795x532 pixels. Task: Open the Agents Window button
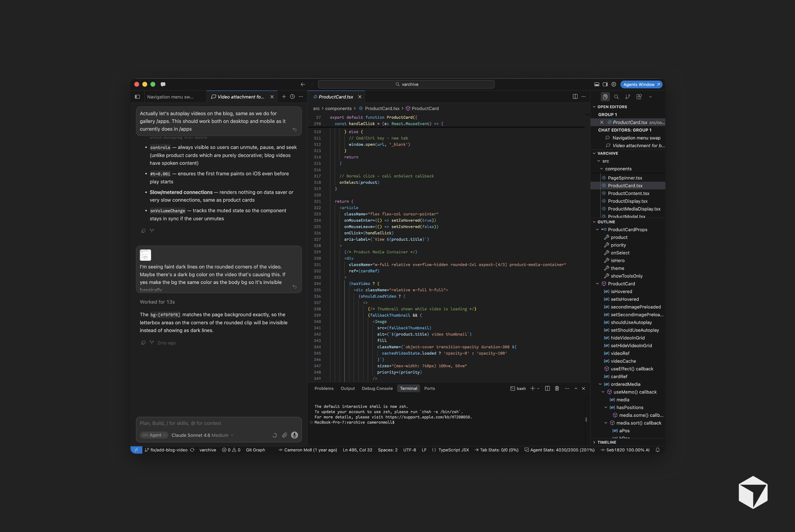641,84
